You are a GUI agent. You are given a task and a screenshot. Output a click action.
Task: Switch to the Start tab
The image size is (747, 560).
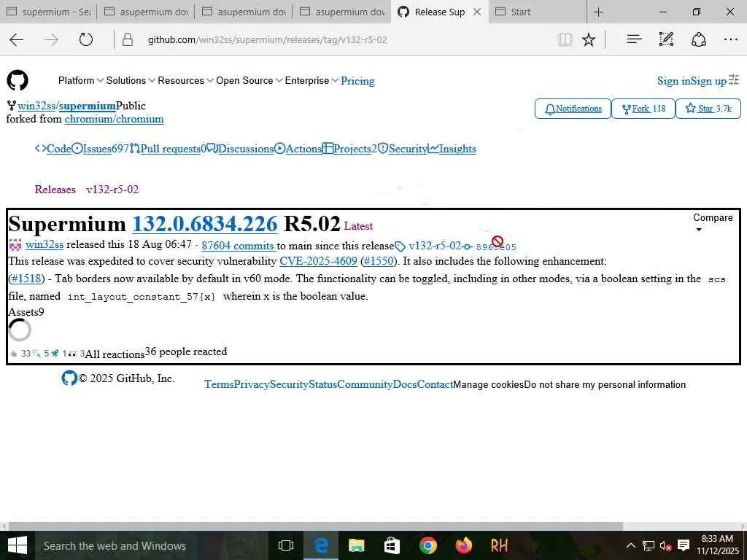(536, 12)
